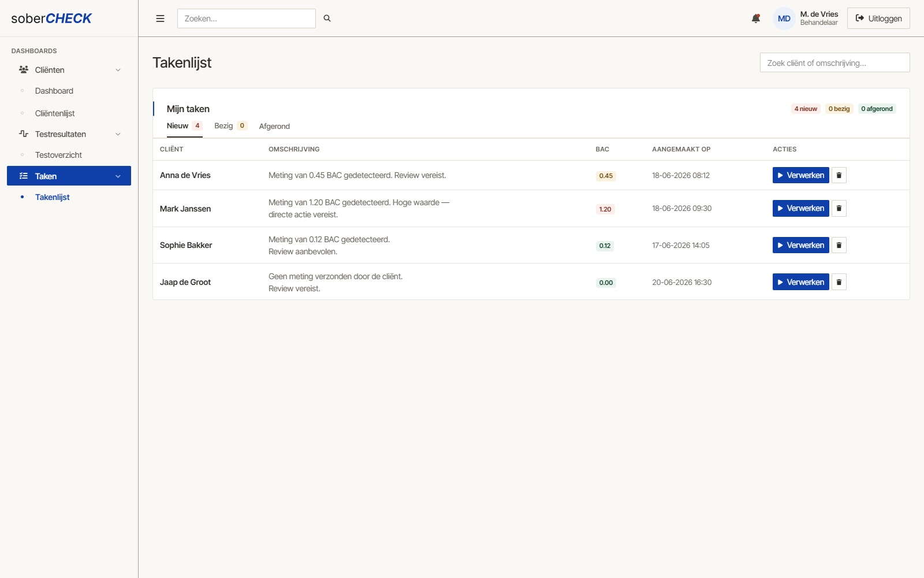The image size is (924, 578).
Task: Click the soberCHECK logo
Action: tap(51, 18)
